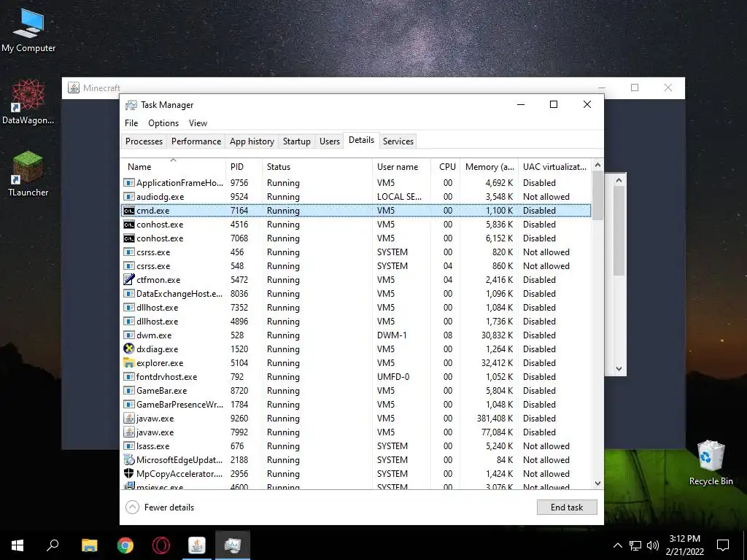Click the Task Manager title bar icon
Image resolution: width=747 pixels, height=560 pixels.
[x=131, y=105]
